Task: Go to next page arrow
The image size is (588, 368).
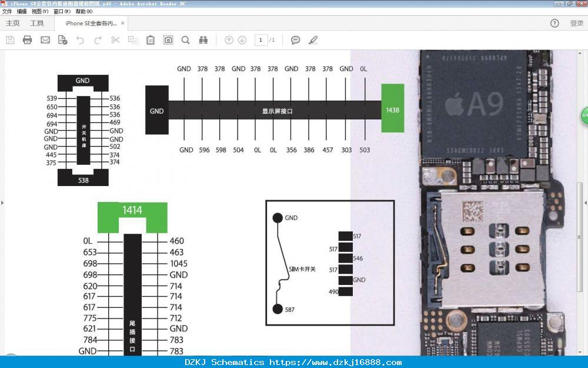Action: [242, 40]
